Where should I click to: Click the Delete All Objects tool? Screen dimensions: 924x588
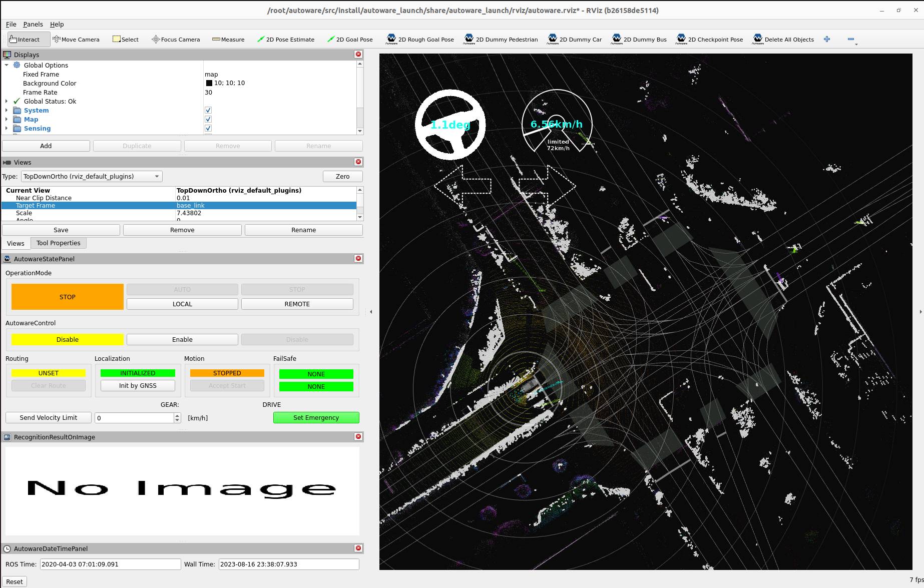coord(783,40)
